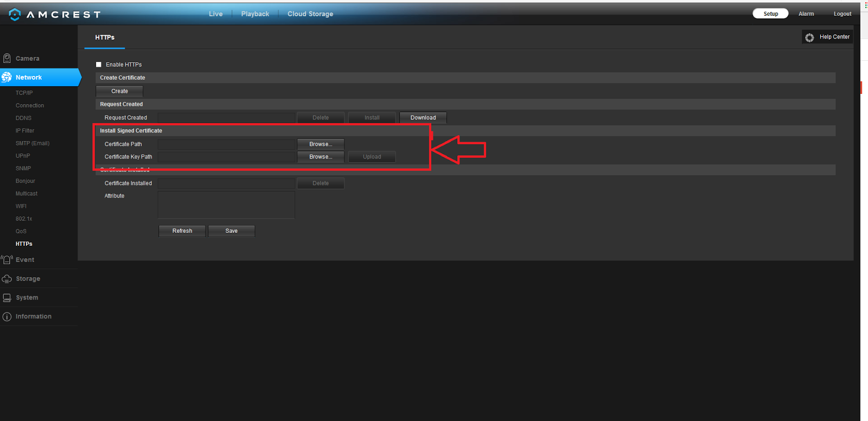Open 802.1x settings

click(24, 219)
